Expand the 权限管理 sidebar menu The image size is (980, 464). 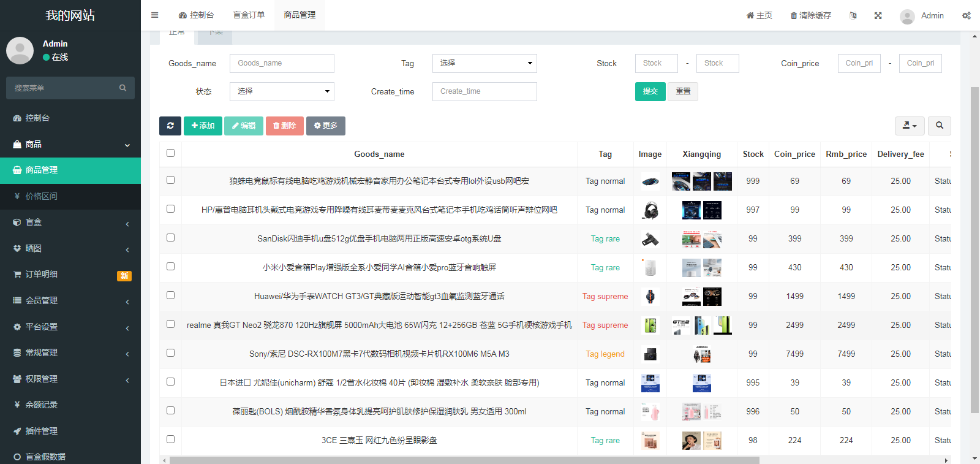tap(70, 379)
